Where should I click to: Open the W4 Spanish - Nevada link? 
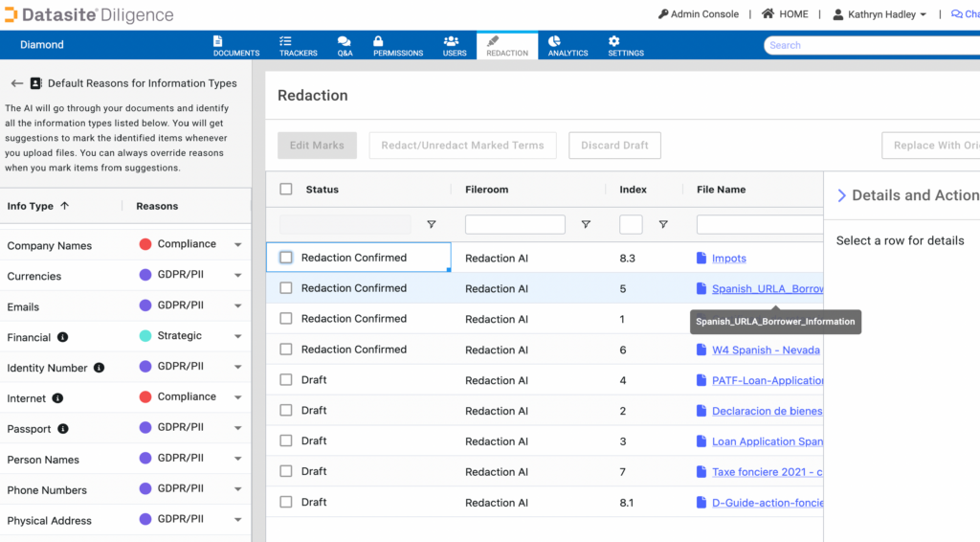pyautogui.click(x=766, y=350)
